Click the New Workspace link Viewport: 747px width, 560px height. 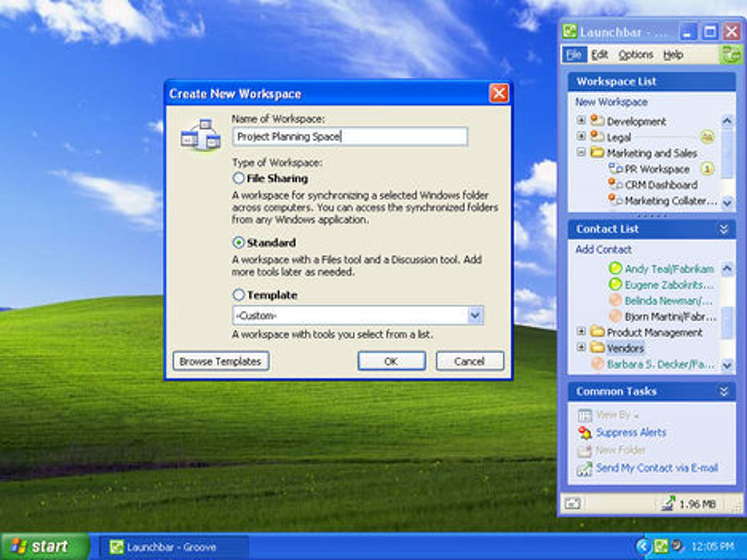[611, 102]
